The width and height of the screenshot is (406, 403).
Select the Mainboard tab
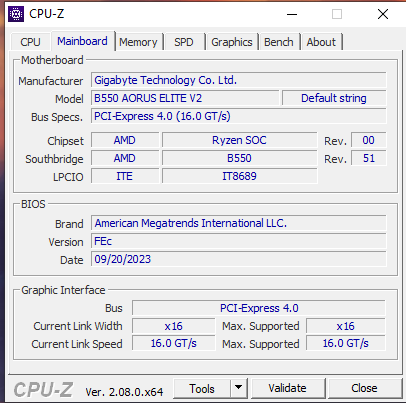82,41
